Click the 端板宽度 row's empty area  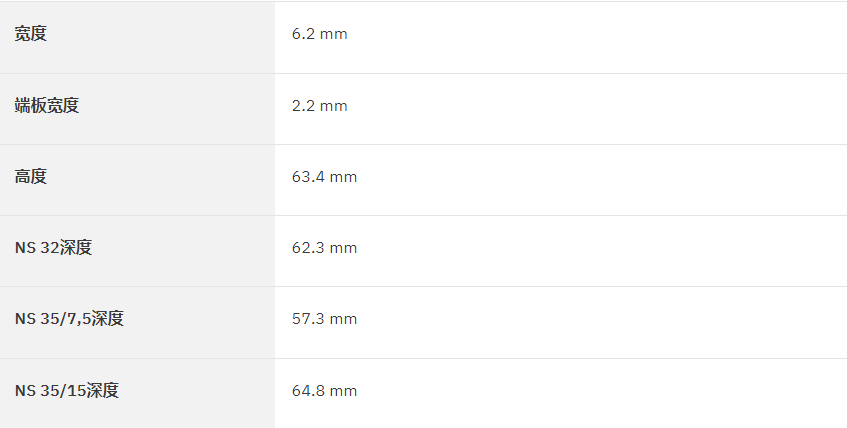(x=594, y=109)
